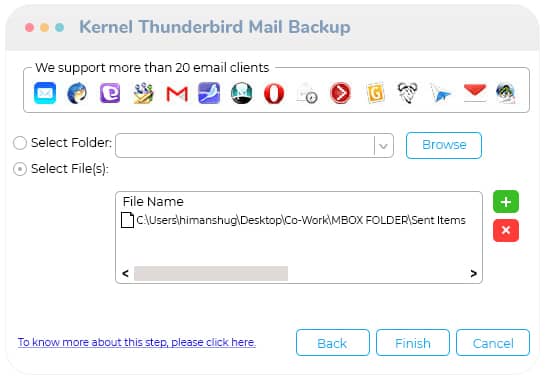Viewport: 545px width, 380px height.
Task: Choose the Select File(s) radio option
Action: [x=20, y=169]
